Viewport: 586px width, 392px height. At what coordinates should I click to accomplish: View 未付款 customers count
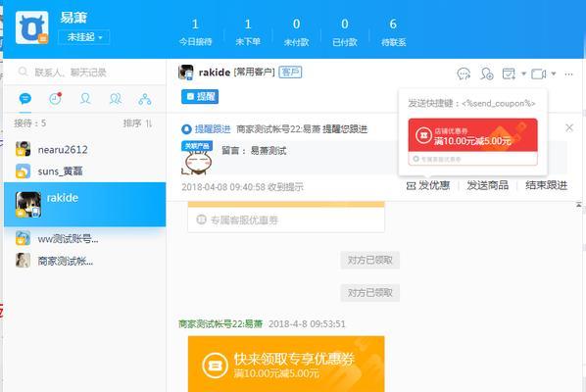(296, 33)
